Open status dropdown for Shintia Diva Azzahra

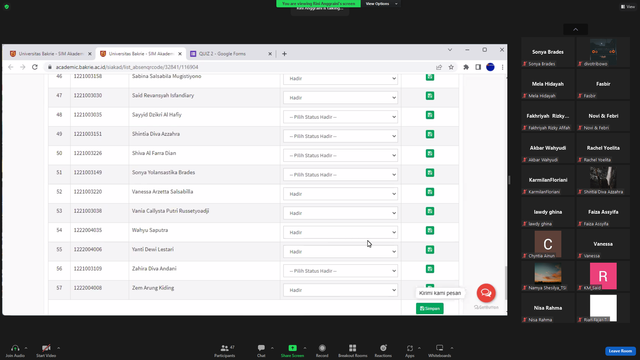(340, 136)
